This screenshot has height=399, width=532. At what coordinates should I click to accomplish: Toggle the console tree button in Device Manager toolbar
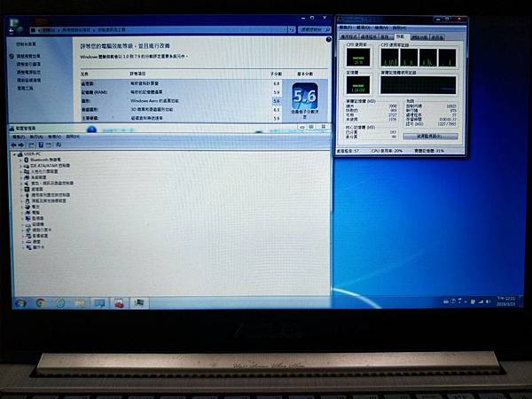tap(31, 145)
